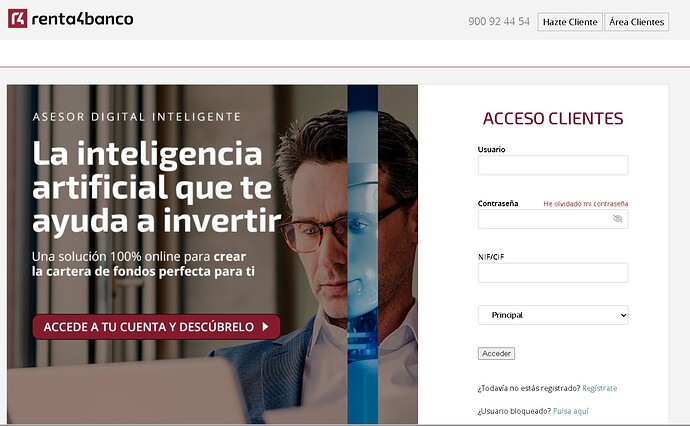Focus the NIF/CIF input field
The image size is (690, 426).
coord(553,273)
